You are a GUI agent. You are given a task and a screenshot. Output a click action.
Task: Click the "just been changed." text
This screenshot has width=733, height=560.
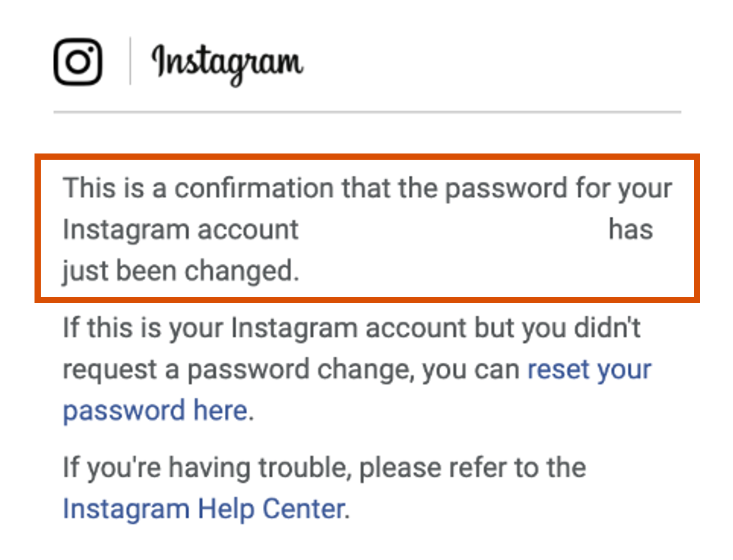[181, 271]
